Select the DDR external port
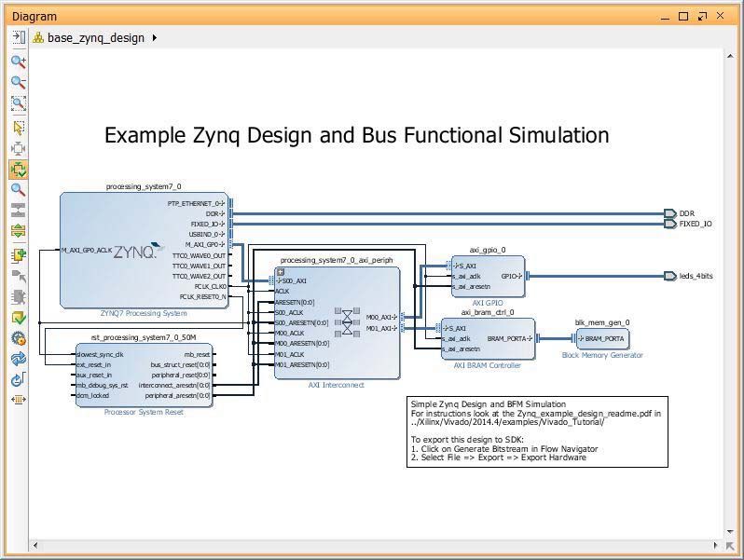 [x=670, y=213]
